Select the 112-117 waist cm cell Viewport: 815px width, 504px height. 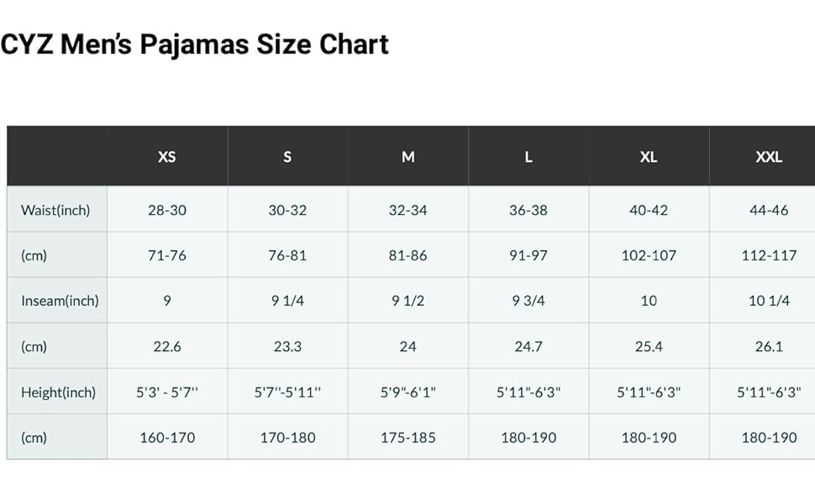coord(769,255)
